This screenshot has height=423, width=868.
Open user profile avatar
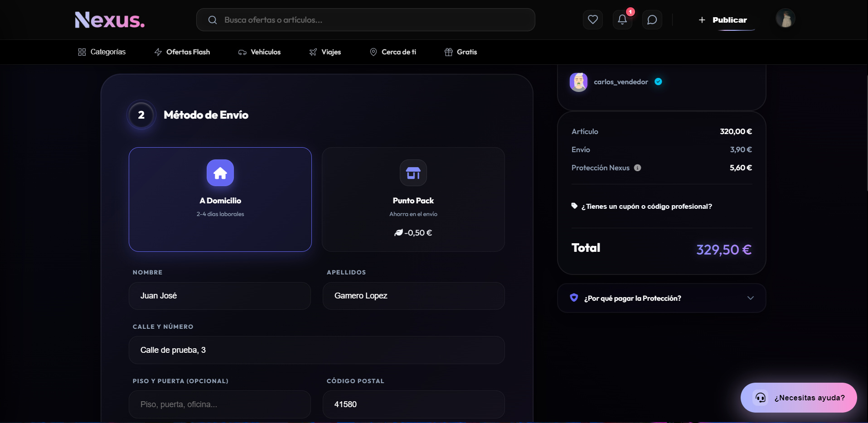point(786,19)
